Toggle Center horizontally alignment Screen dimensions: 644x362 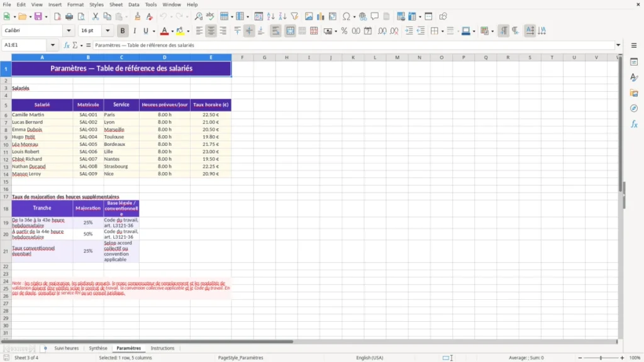pyautogui.click(x=211, y=31)
